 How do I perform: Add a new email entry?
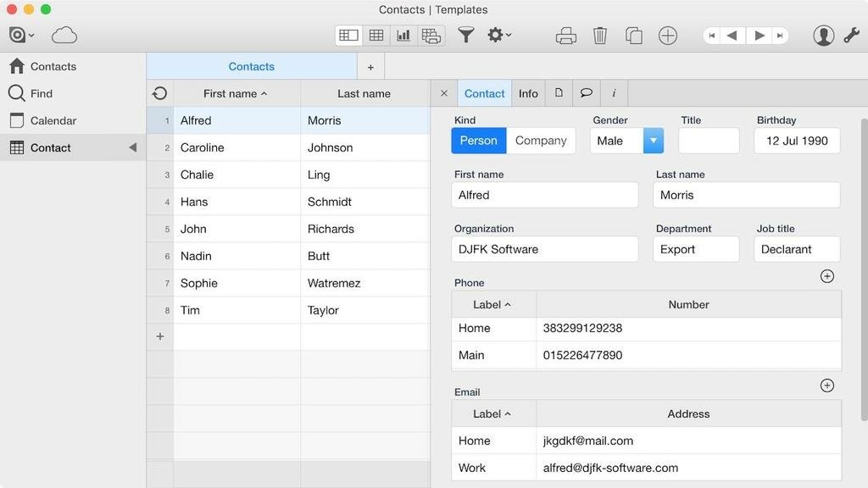(827, 385)
